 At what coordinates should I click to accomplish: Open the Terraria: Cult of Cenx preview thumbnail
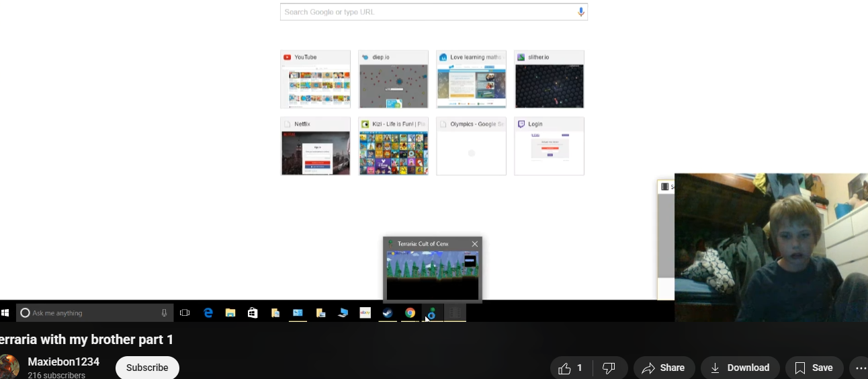coord(433,276)
